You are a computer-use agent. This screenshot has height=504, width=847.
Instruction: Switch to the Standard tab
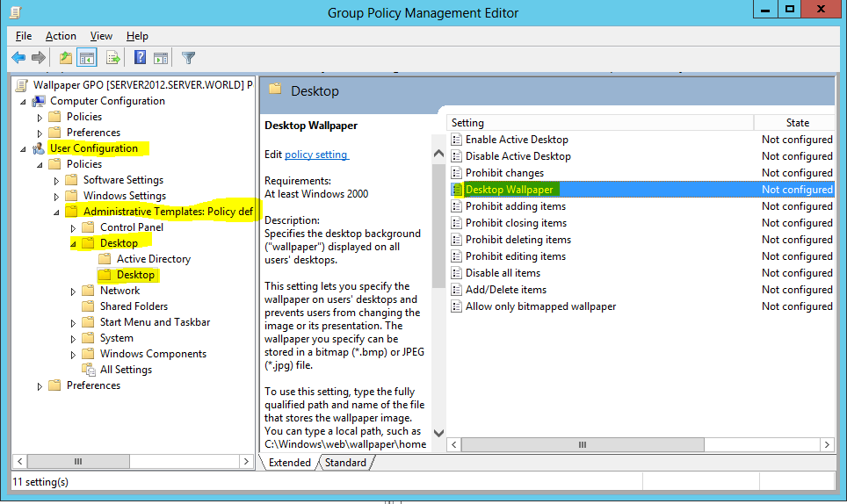pos(345,463)
